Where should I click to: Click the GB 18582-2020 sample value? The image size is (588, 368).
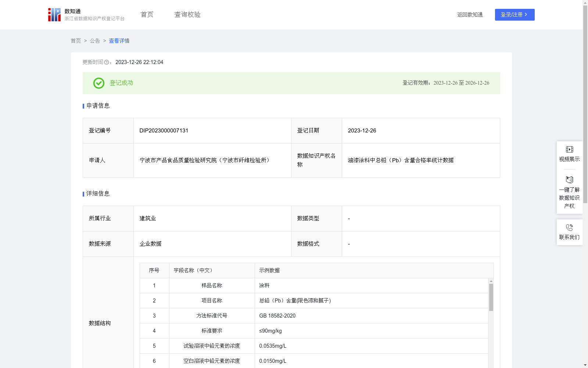coord(277,316)
